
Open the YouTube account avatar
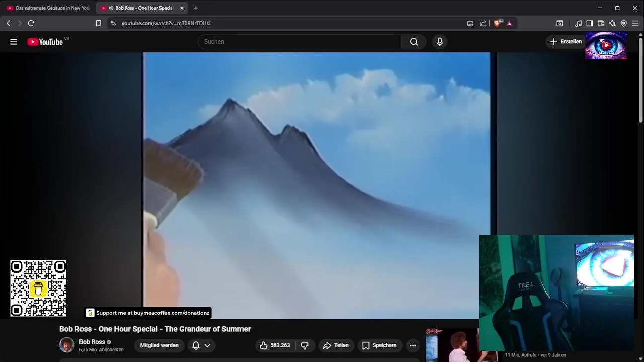point(606,45)
